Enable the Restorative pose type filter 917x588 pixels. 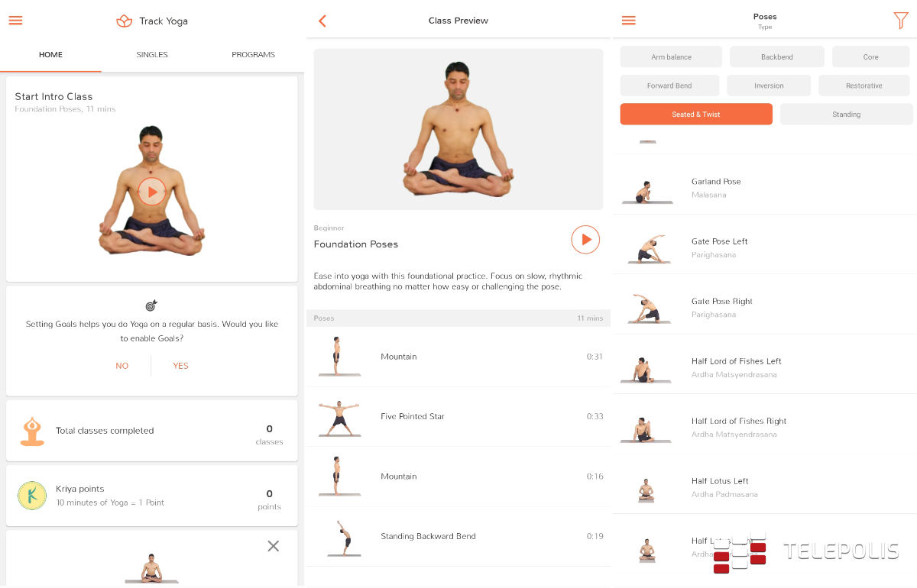click(x=864, y=86)
